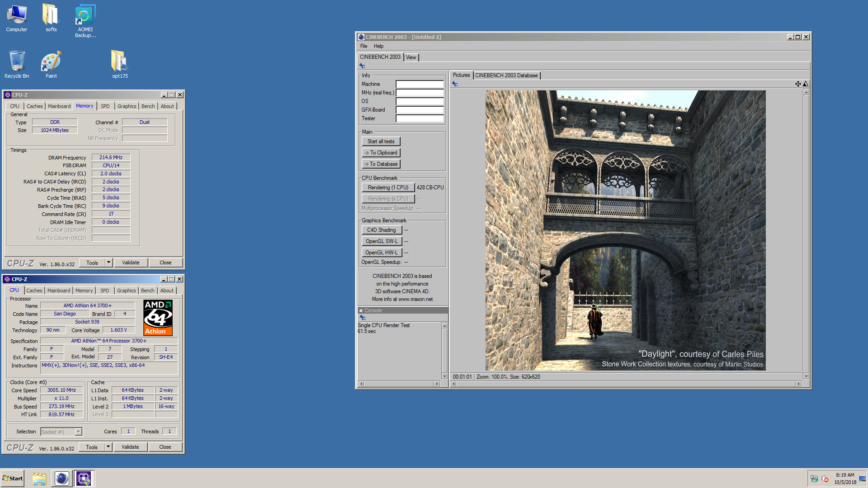868x488 pixels.
Task: Open Caches tab in Memory CPU-Z window
Action: click(35, 106)
